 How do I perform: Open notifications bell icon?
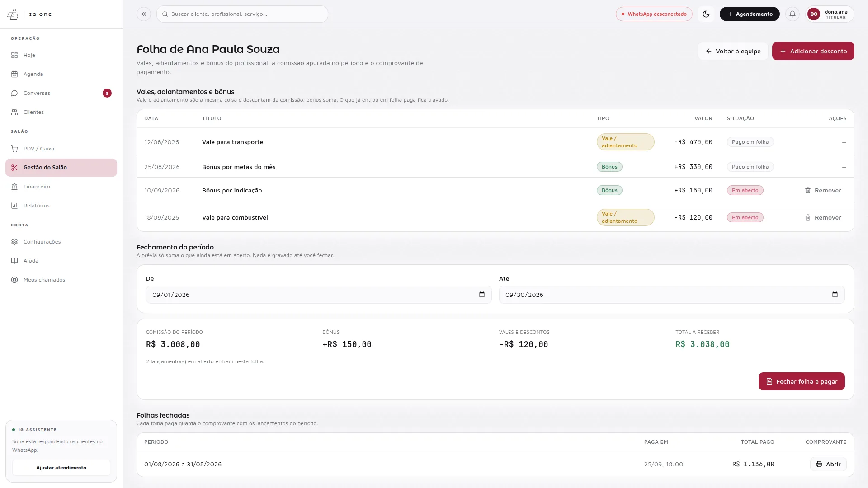click(x=793, y=14)
